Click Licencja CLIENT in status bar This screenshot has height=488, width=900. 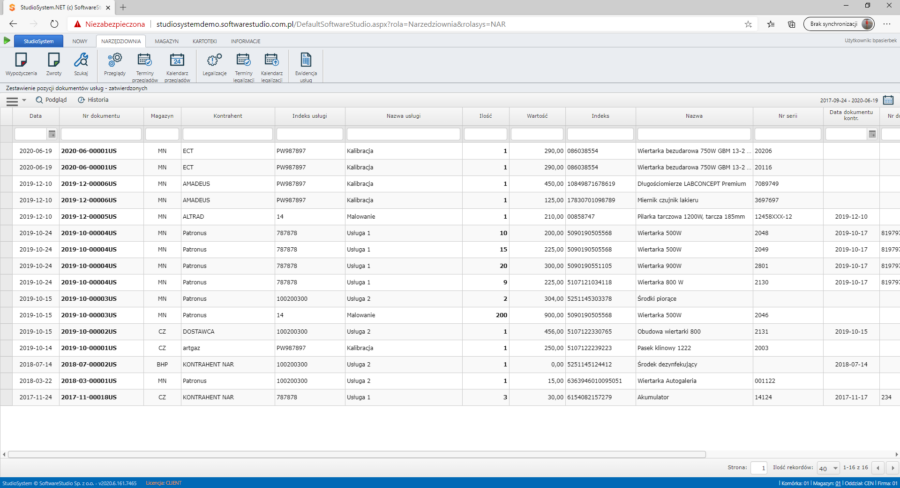(x=164, y=483)
